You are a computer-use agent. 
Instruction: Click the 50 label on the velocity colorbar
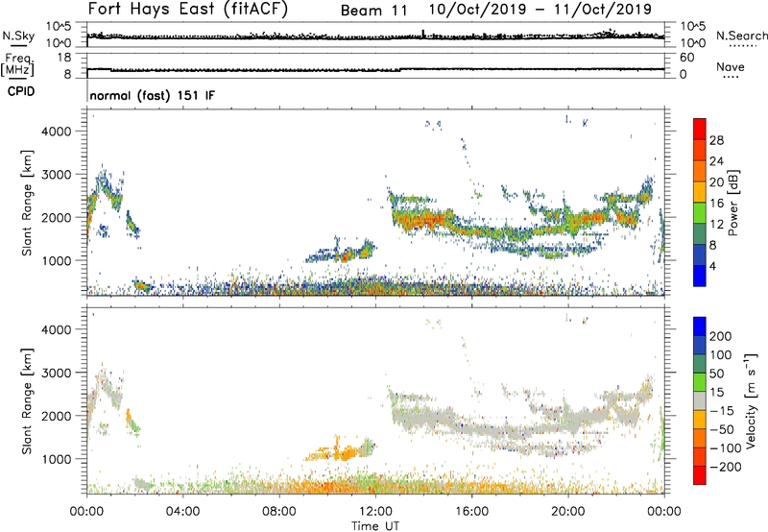tap(717, 374)
